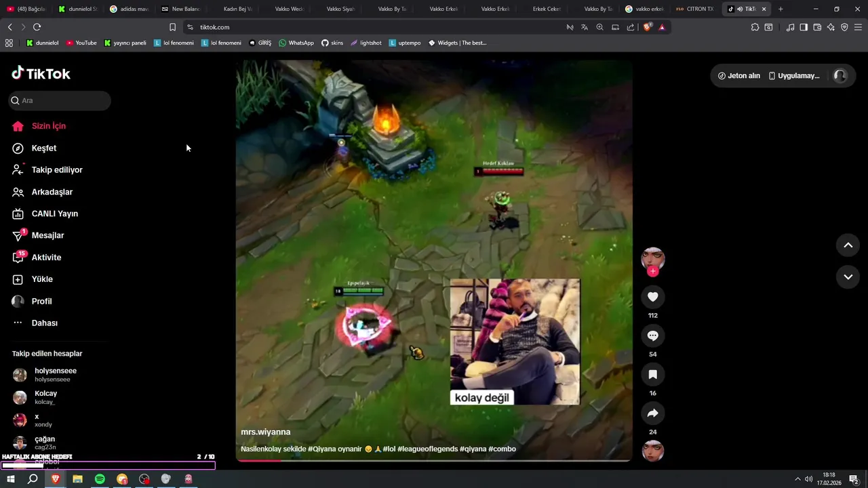Open mrs.wiyanna creator profile name
The width and height of the screenshot is (868, 488).
(265, 432)
